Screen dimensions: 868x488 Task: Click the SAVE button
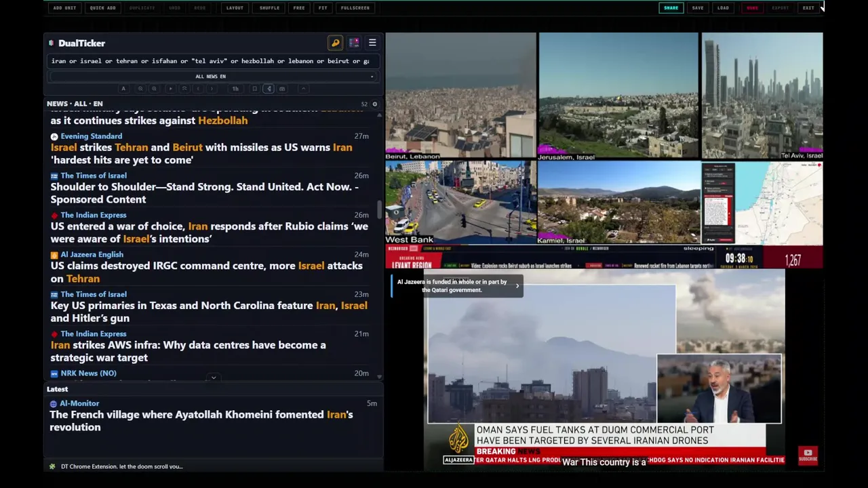(x=698, y=8)
